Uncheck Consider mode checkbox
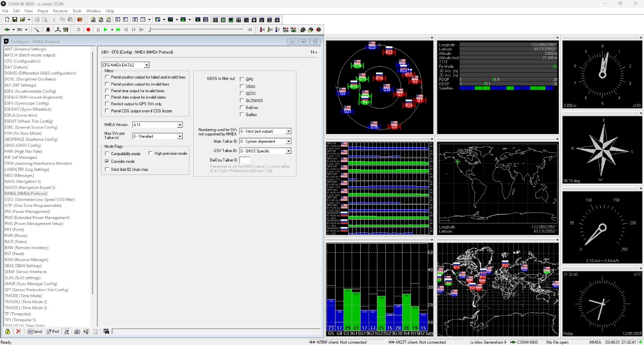The height and width of the screenshot is (345, 644). click(x=107, y=161)
